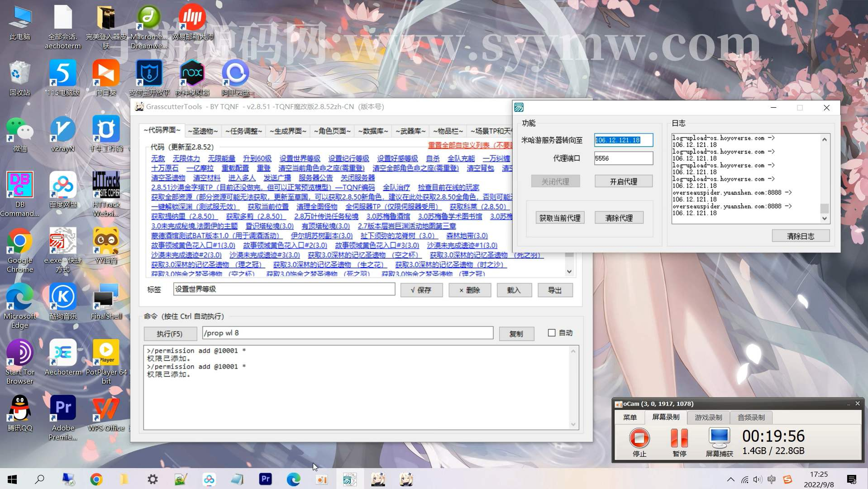868x489 pixels.
Task: Open oCam 菜单 menu
Action: [630, 417]
